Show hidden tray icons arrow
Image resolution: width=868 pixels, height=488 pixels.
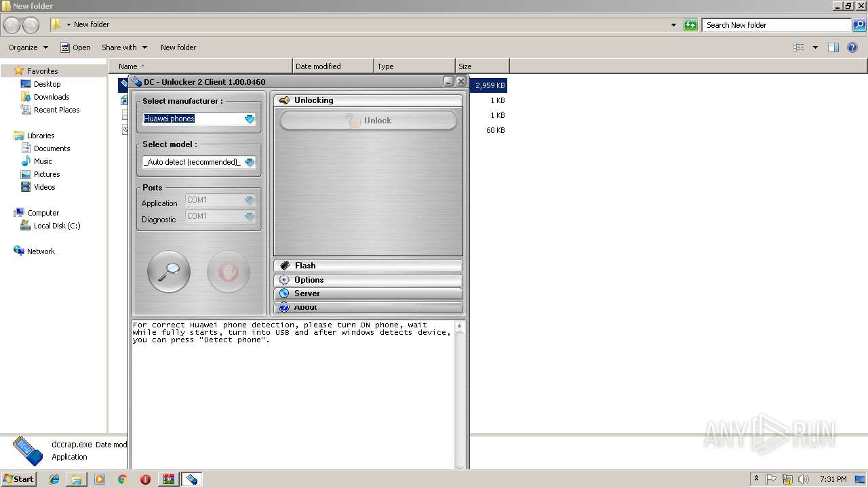757,479
